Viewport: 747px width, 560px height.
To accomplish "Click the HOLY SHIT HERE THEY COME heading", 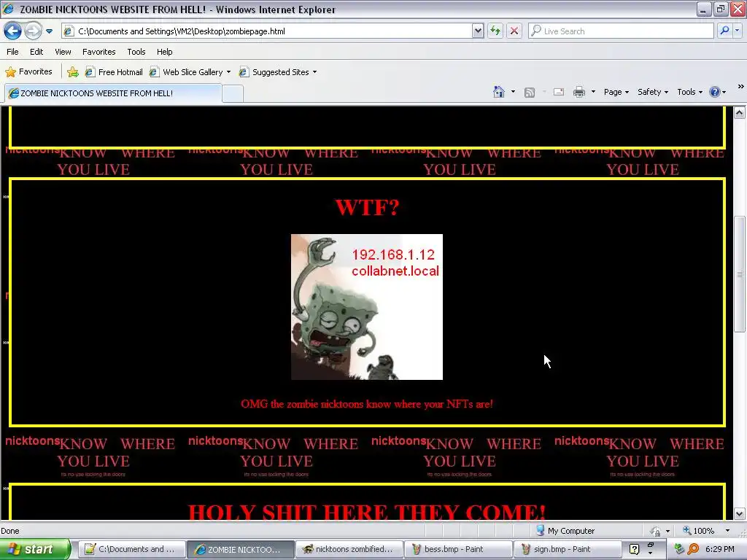I will [367, 512].
